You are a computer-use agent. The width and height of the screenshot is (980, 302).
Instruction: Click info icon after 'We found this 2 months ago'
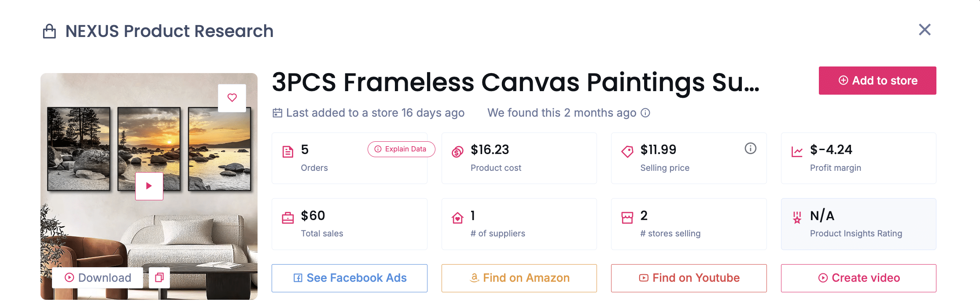645,113
